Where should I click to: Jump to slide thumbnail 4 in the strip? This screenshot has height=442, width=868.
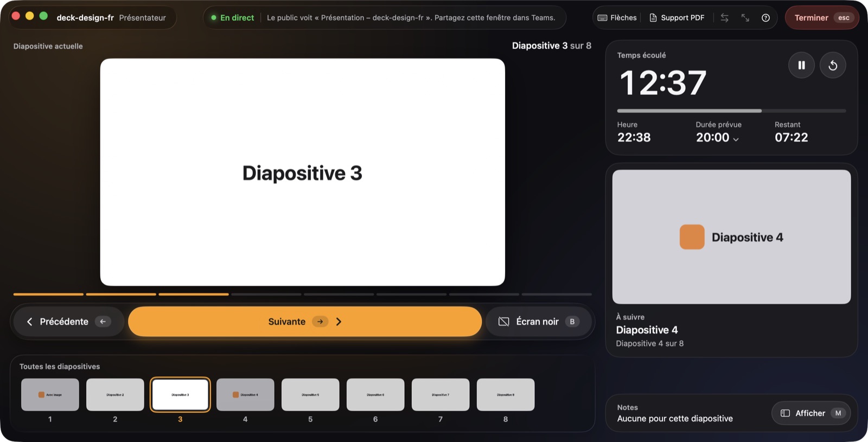tap(245, 395)
